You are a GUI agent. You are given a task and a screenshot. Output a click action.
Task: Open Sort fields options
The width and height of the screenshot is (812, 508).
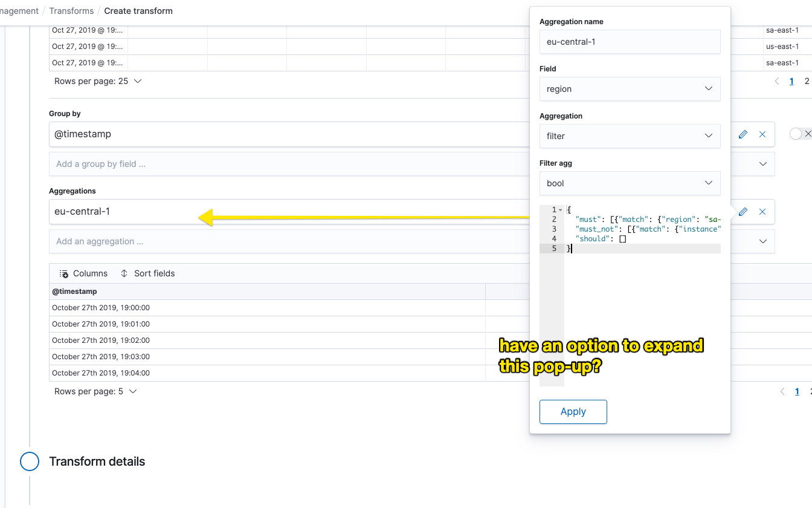coord(147,273)
